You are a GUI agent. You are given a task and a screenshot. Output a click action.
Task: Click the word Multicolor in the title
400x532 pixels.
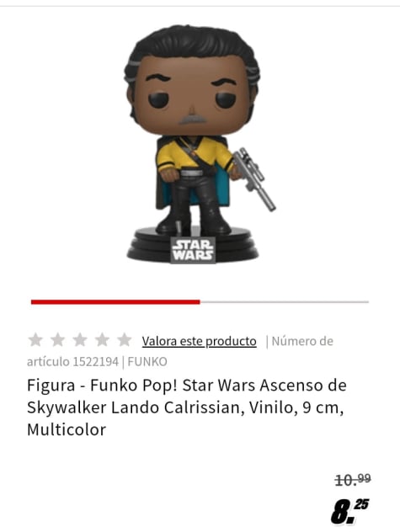click(x=67, y=429)
